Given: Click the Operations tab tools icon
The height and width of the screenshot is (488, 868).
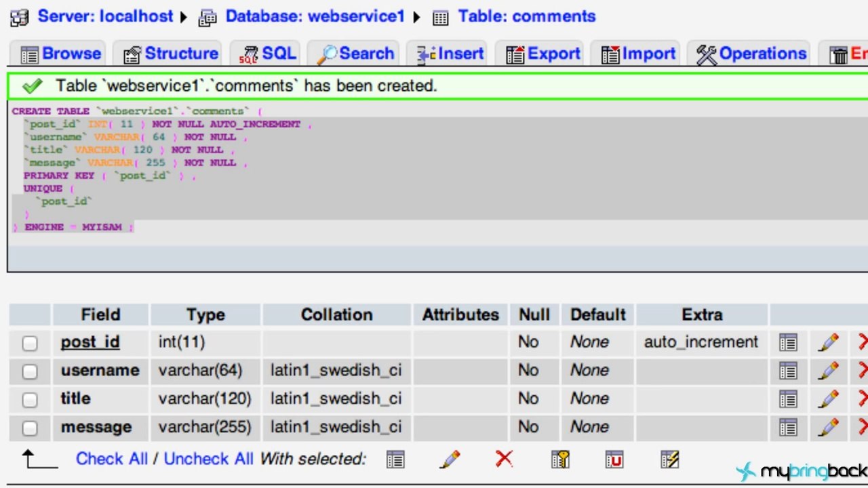Looking at the screenshot, I should [x=706, y=55].
